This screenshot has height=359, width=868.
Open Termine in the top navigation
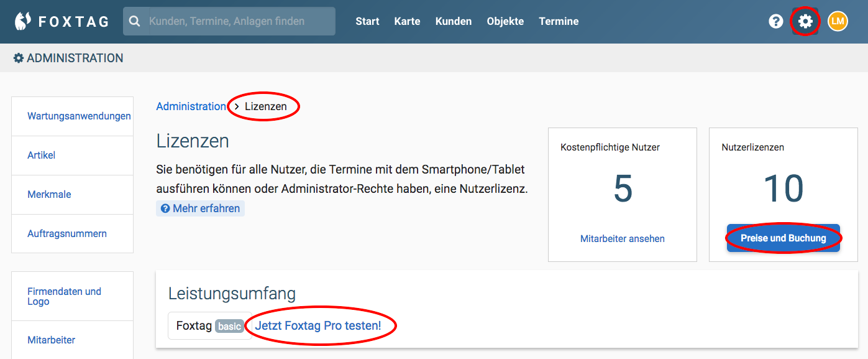(x=559, y=21)
